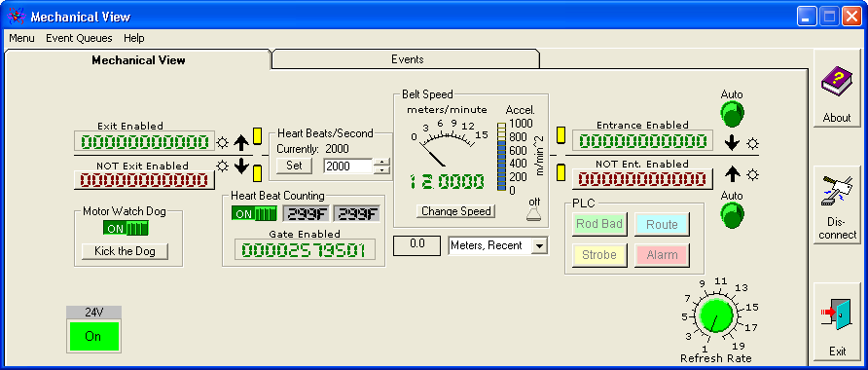Switch to the Events tab

coord(407,59)
